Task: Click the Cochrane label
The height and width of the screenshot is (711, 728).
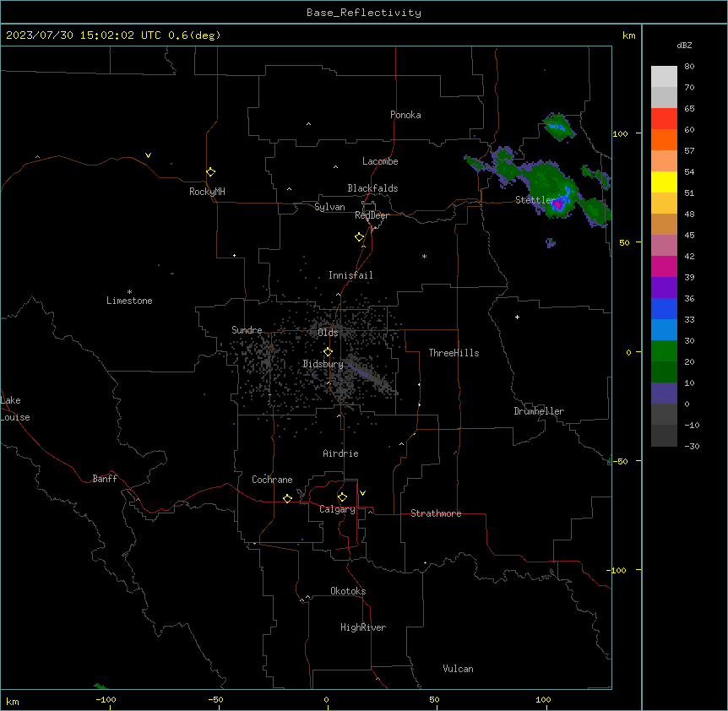Action: (x=272, y=480)
